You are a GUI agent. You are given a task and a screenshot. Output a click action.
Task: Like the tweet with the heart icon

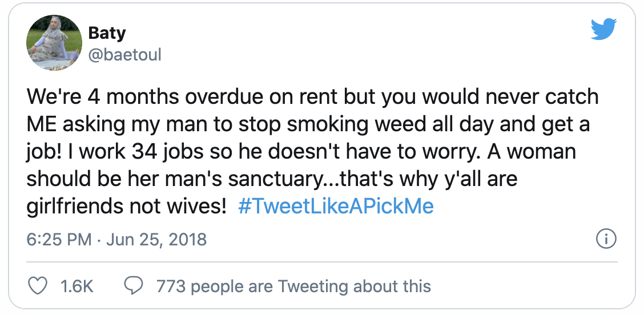[37, 285]
